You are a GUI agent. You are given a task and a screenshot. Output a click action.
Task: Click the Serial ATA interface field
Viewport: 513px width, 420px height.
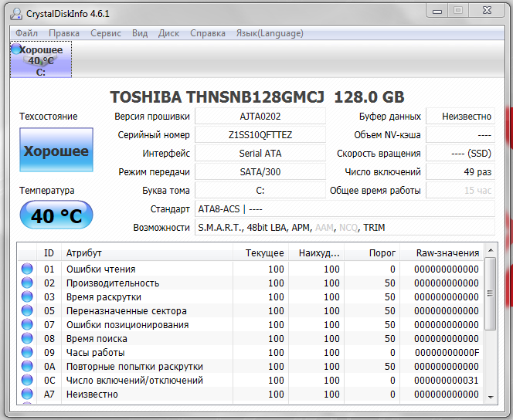point(260,154)
